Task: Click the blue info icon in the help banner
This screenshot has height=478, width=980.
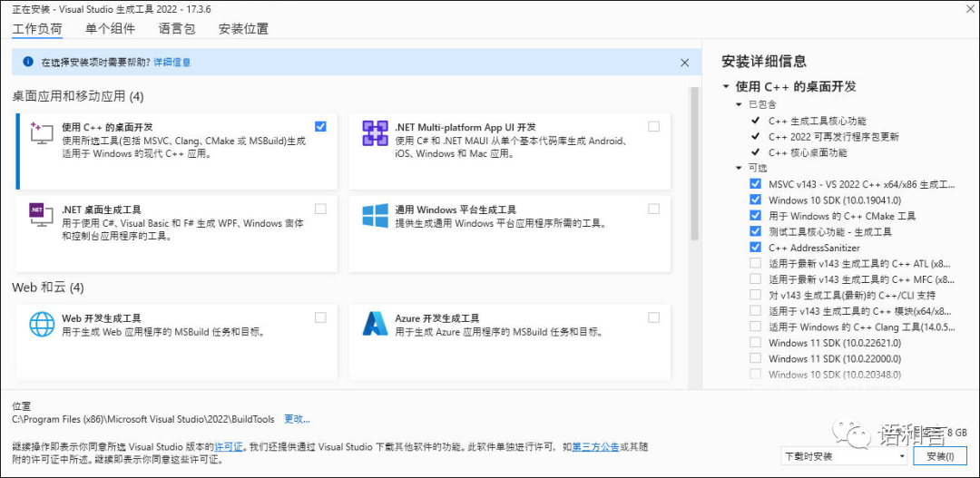Action: pos(28,62)
